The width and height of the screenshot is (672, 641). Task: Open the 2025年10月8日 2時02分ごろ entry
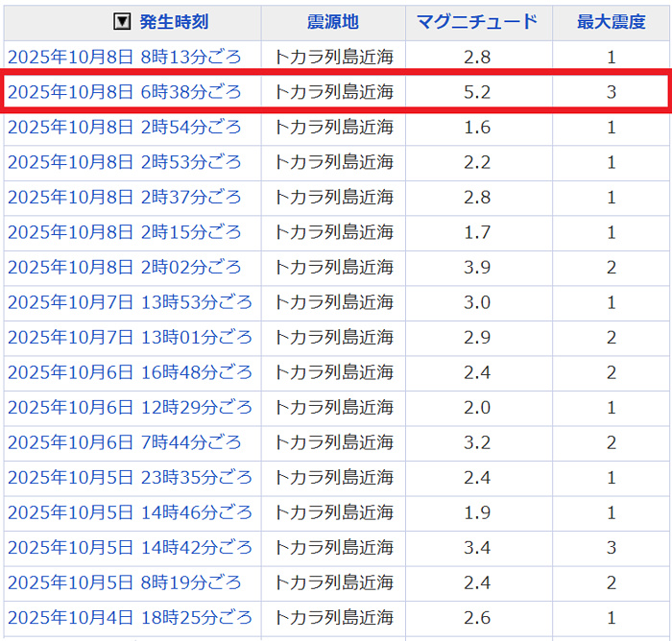tap(125, 267)
